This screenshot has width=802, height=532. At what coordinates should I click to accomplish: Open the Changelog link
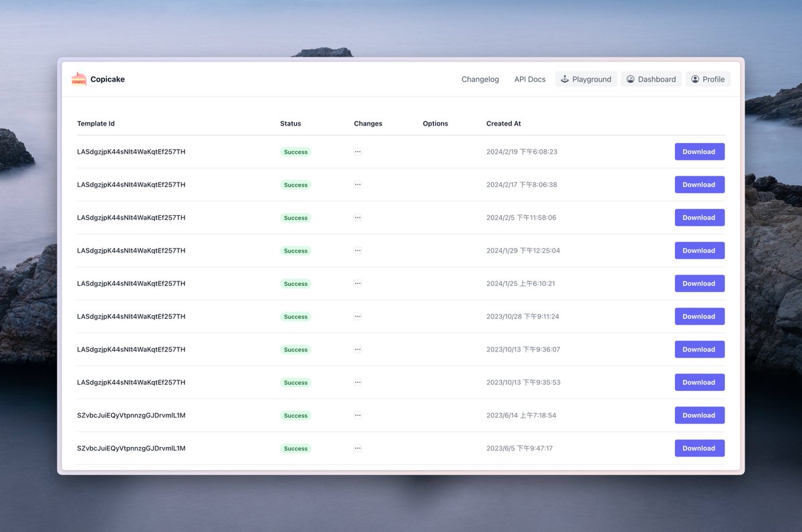click(480, 79)
